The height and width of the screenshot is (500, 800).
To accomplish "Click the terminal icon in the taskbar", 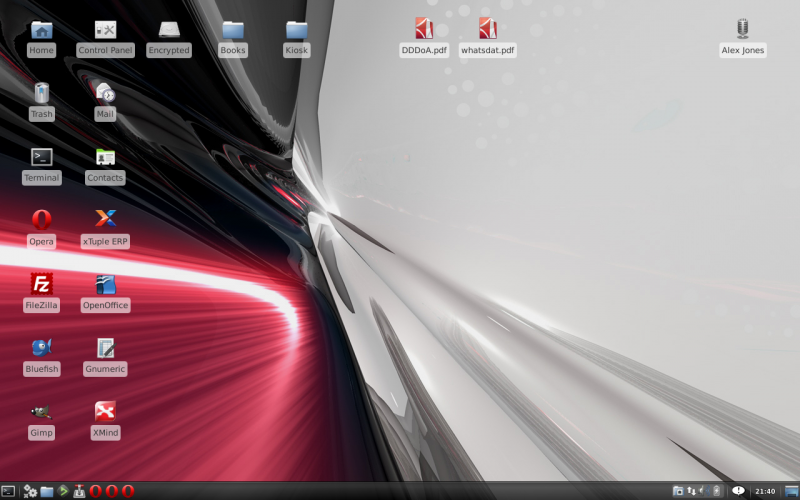I will coord(8,491).
